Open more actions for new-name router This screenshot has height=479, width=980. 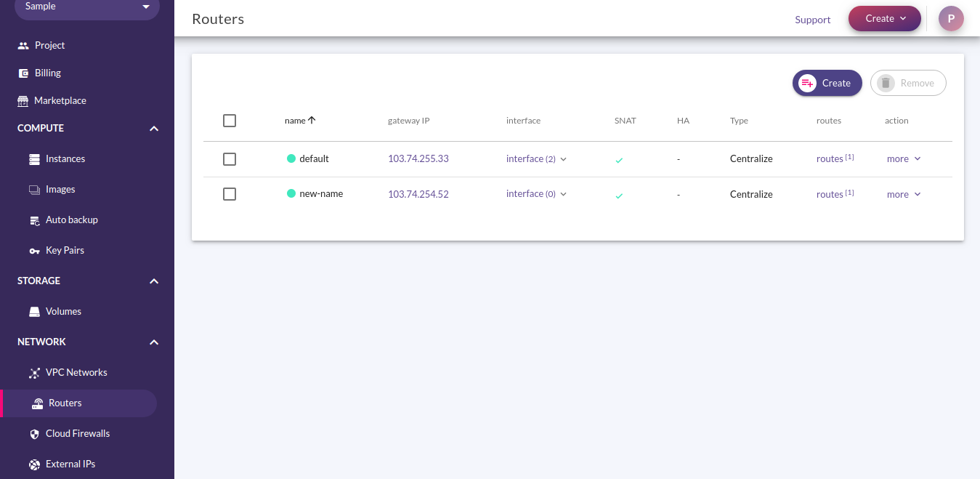click(x=904, y=194)
